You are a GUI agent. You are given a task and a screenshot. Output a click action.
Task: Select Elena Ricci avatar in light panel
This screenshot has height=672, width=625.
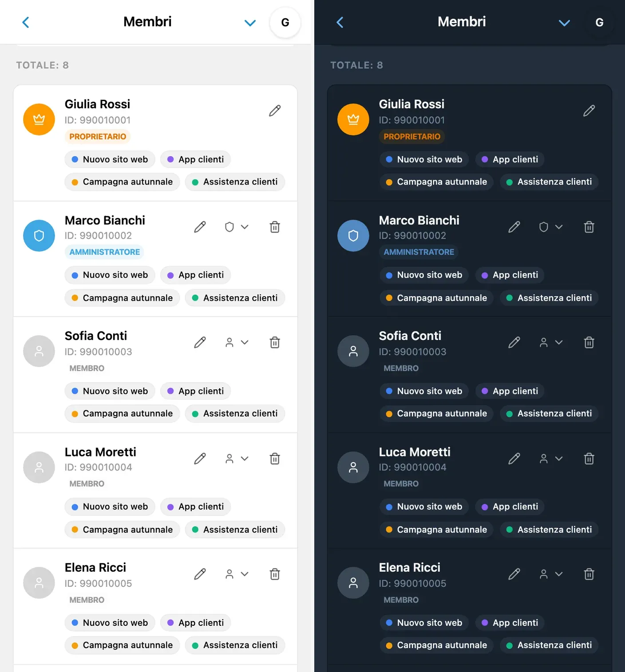39,583
